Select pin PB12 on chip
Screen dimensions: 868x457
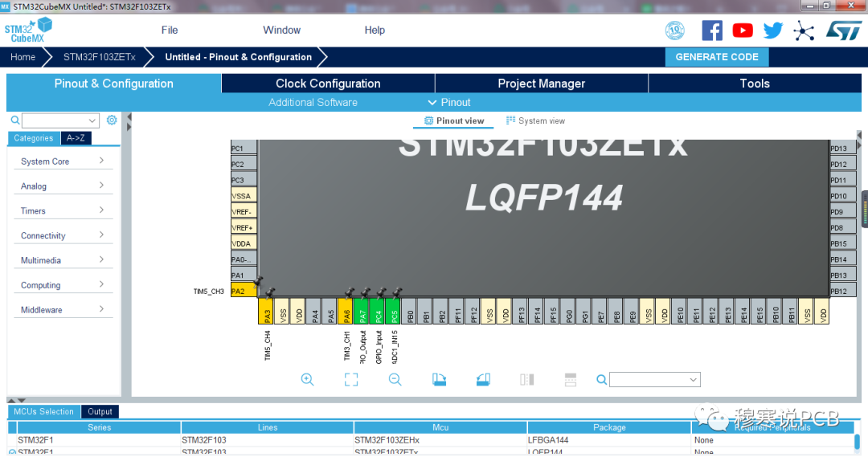click(842, 291)
